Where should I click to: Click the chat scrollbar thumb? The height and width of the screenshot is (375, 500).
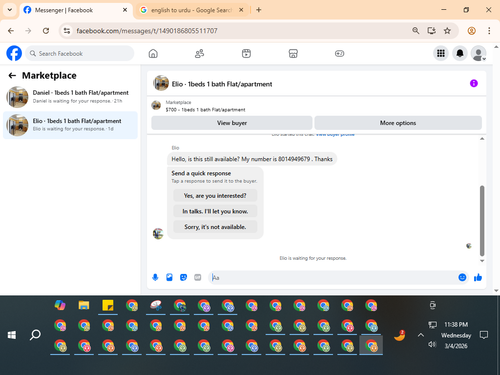[482, 221]
